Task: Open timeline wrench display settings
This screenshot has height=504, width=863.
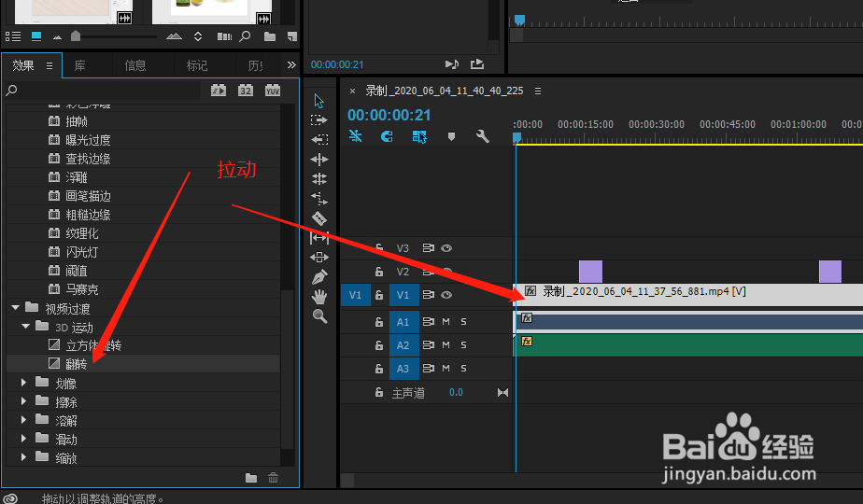Action: coord(483,136)
